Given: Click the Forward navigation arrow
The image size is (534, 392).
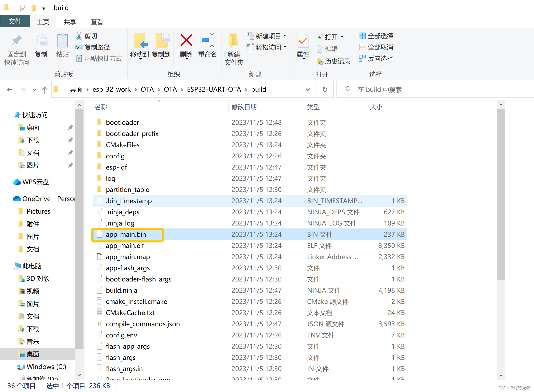Looking at the screenshot, I should pyautogui.click(x=23, y=90).
